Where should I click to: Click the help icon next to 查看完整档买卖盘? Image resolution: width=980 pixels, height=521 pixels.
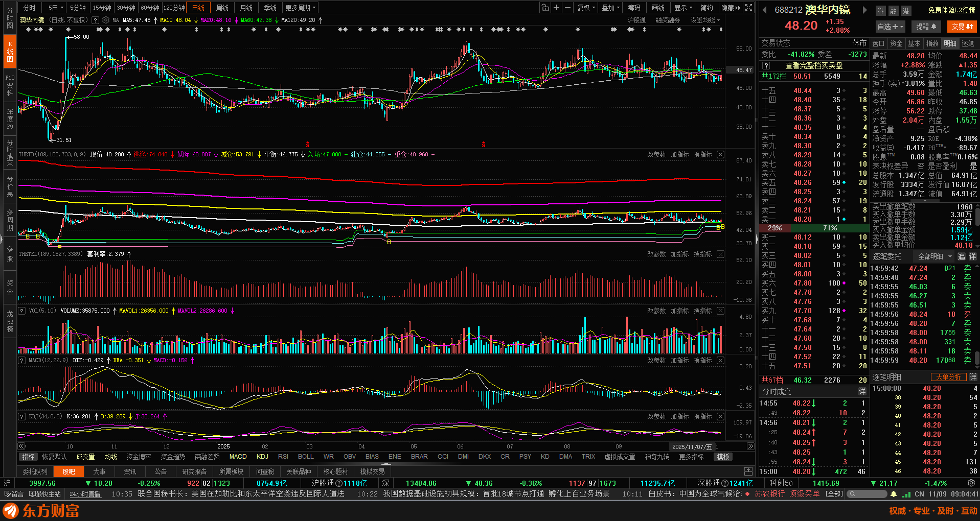click(766, 65)
